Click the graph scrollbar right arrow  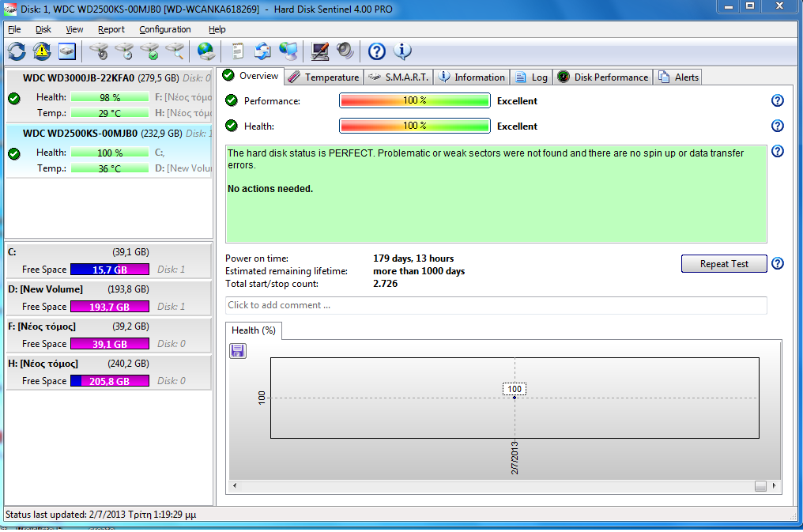coord(774,485)
